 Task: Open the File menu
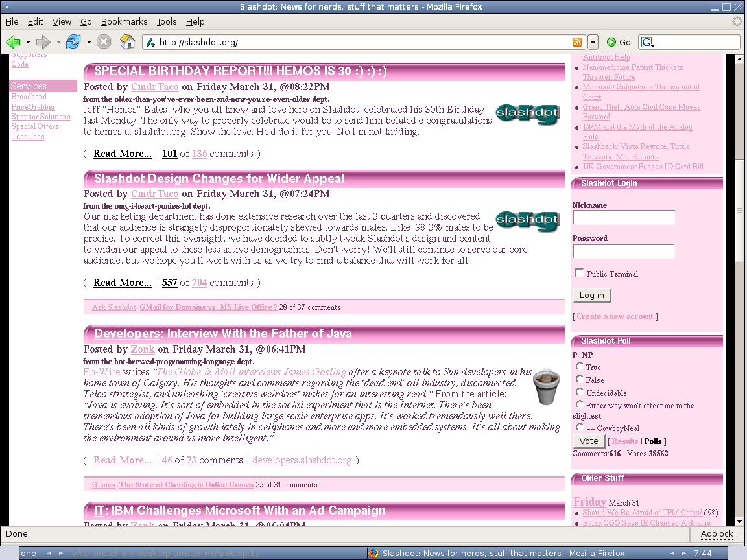(x=12, y=21)
